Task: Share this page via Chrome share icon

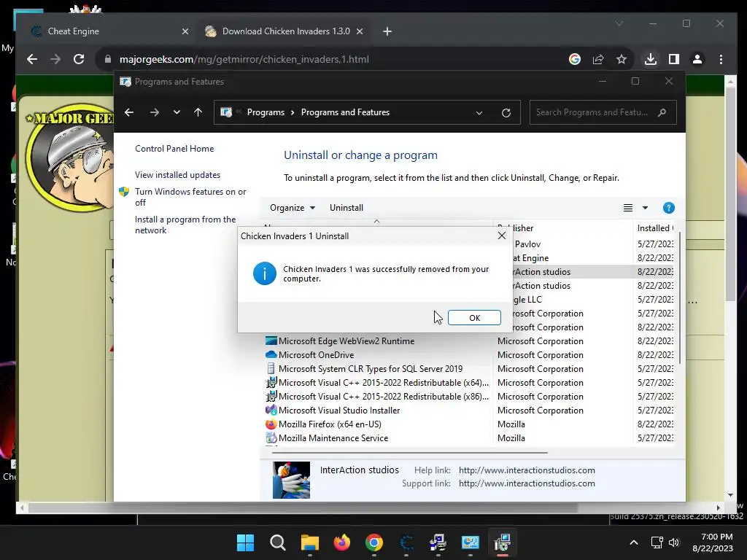Action: (598, 59)
